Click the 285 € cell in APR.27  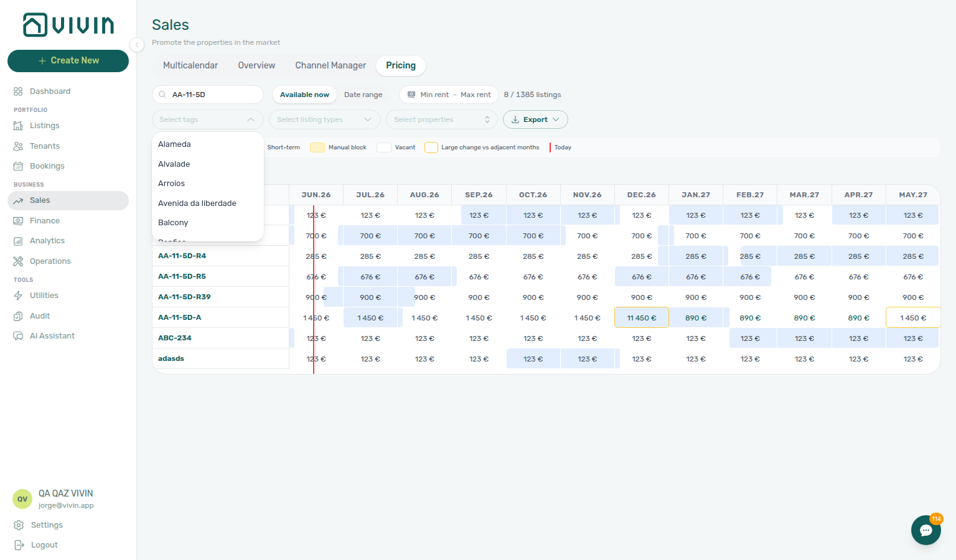point(858,256)
